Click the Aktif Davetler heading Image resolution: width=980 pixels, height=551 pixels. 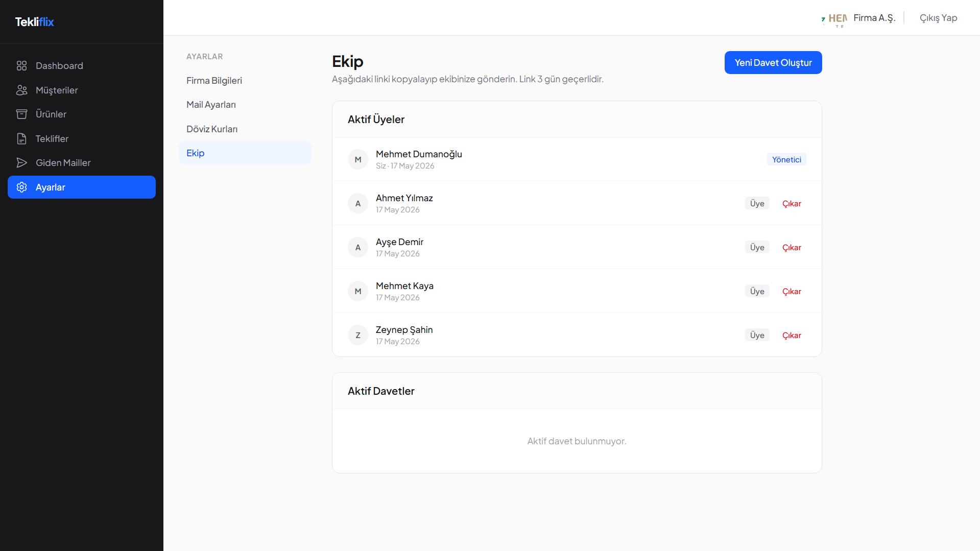click(x=381, y=391)
